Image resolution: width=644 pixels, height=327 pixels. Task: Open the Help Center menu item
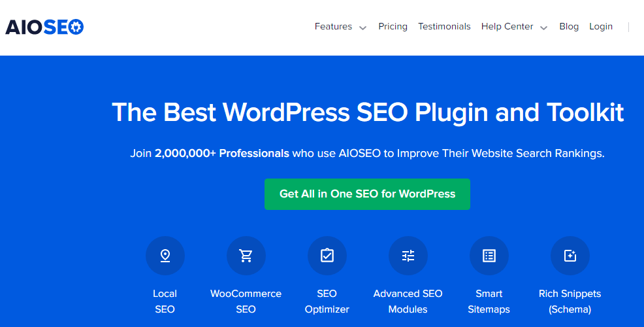tap(507, 26)
